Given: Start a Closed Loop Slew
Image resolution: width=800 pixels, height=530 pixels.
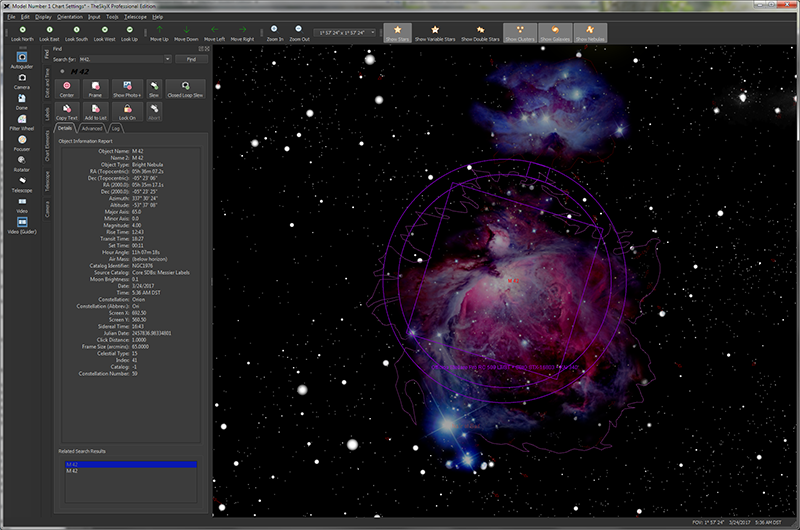Looking at the screenshot, I should pyautogui.click(x=185, y=89).
